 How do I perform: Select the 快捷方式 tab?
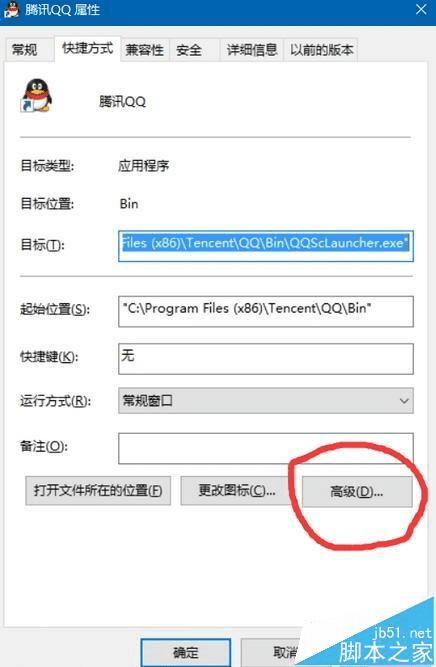88,48
